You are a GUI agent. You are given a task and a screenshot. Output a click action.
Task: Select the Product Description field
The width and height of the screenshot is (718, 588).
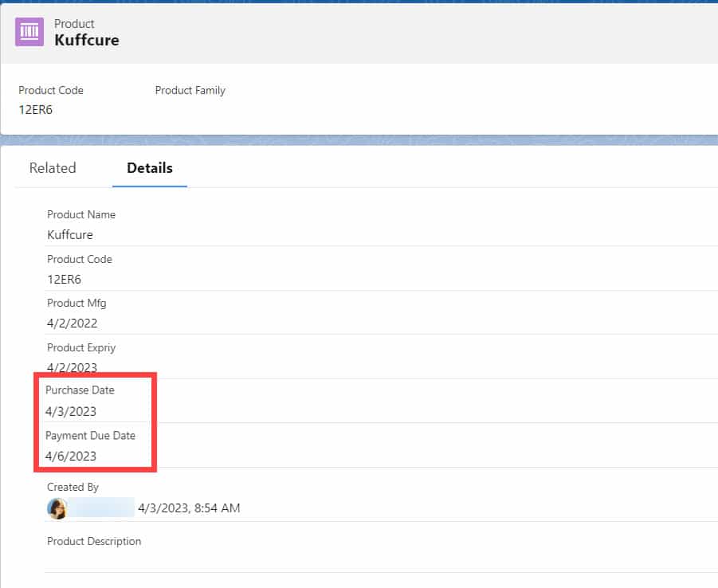tap(93, 541)
